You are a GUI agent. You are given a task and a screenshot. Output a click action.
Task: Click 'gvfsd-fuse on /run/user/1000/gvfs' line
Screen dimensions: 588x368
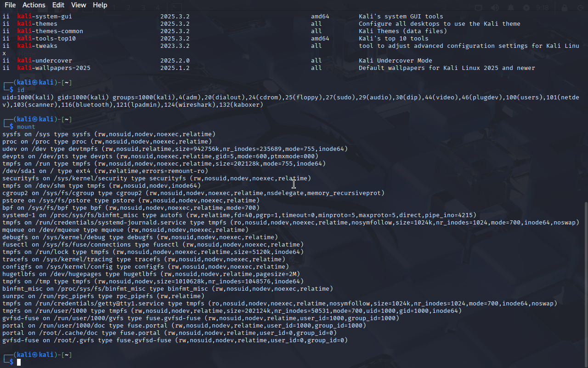pos(201,318)
